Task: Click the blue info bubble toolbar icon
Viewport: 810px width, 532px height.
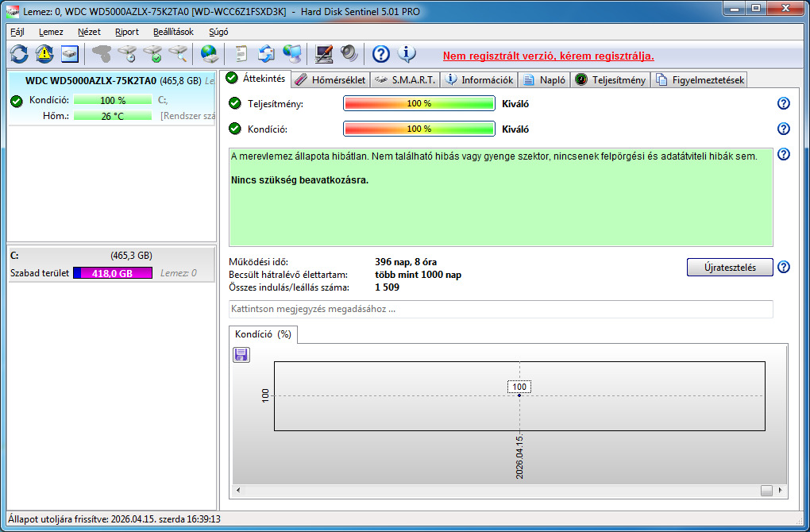Action: point(407,54)
